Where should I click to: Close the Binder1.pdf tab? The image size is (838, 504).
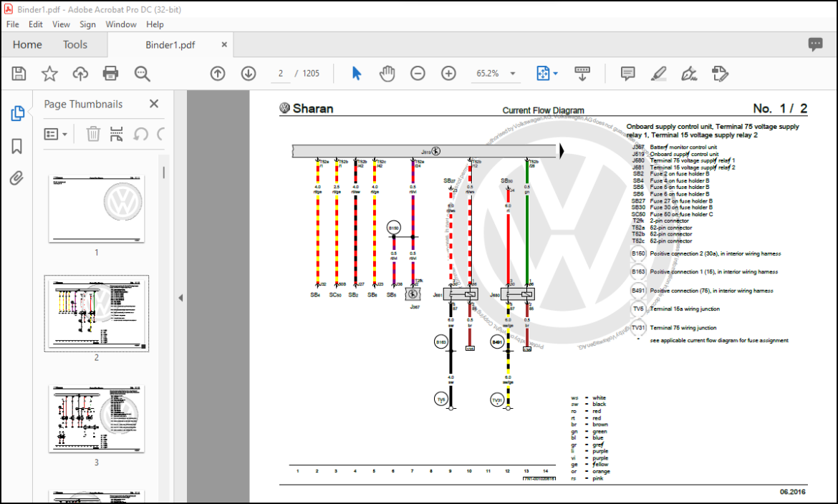pyautogui.click(x=224, y=44)
